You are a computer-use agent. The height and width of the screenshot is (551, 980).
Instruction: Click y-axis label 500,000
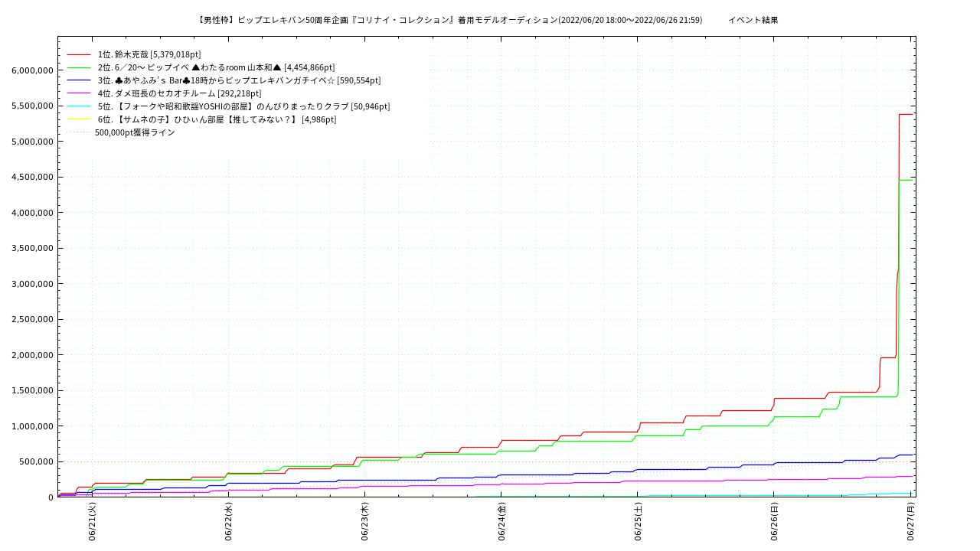pos(38,461)
